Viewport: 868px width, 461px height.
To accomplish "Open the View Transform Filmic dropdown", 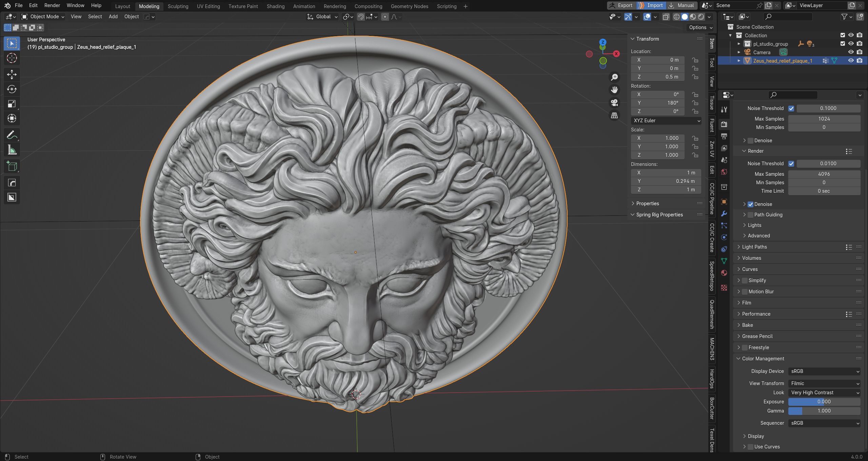I will click(x=824, y=383).
